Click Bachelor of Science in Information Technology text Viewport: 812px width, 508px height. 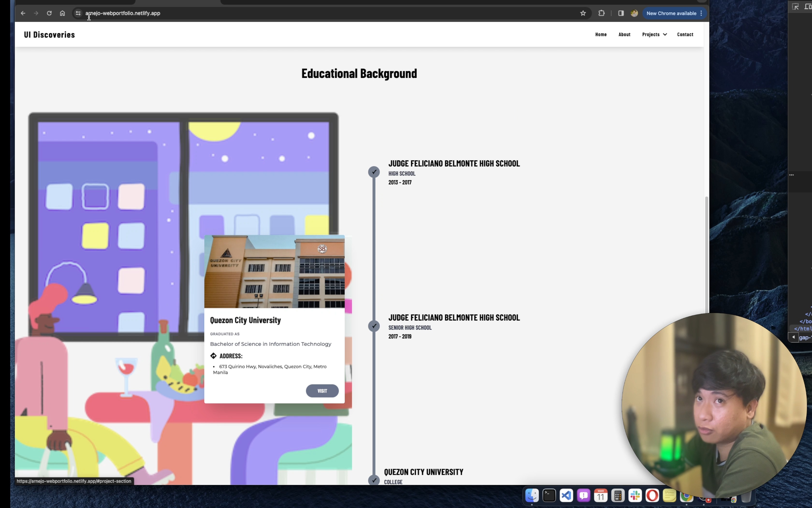pos(270,344)
